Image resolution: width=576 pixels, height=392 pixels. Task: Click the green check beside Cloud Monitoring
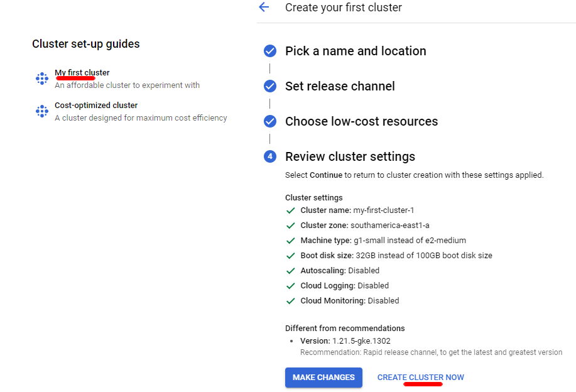click(x=291, y=301)
